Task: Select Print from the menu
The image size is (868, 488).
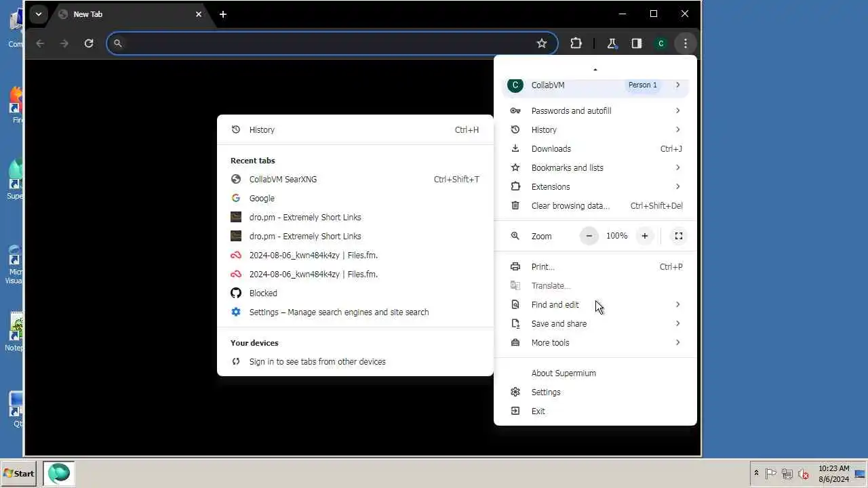Action: coord(595,266)
